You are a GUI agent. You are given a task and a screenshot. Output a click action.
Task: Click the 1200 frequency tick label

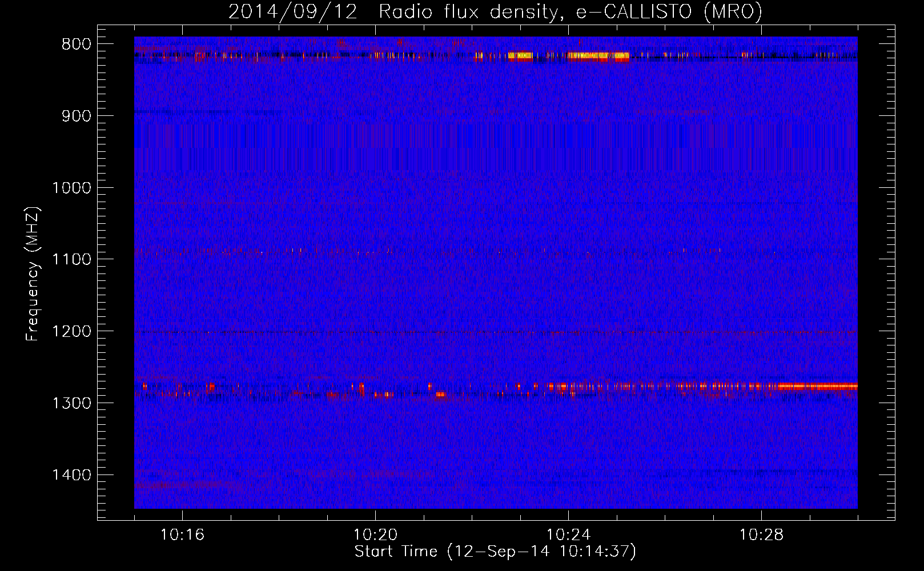coord(71,331)
